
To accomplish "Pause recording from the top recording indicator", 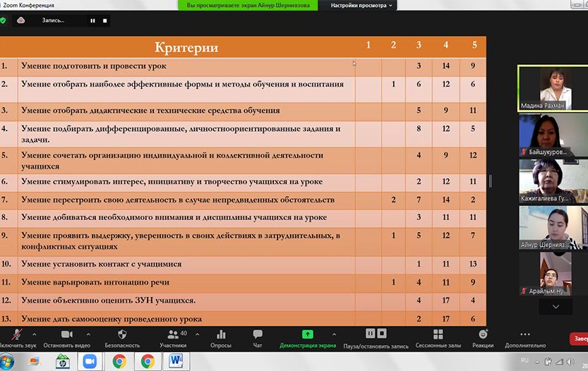I will coord(92,20).
